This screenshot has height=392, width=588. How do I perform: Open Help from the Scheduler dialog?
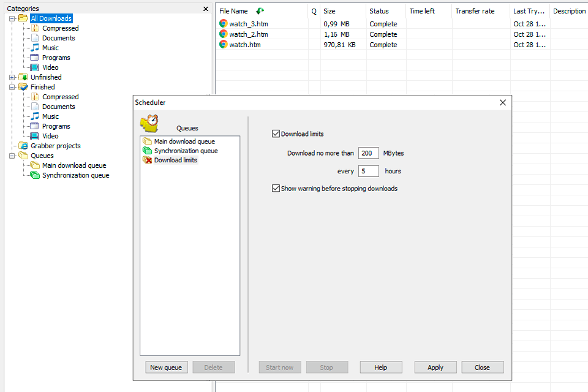pyautogui.click(x=380, y=367)
